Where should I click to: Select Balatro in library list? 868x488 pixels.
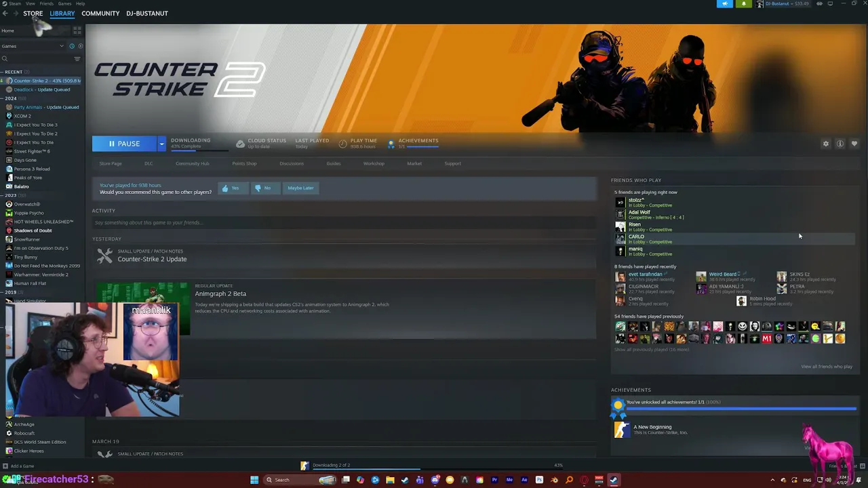(x=21, y=186)
